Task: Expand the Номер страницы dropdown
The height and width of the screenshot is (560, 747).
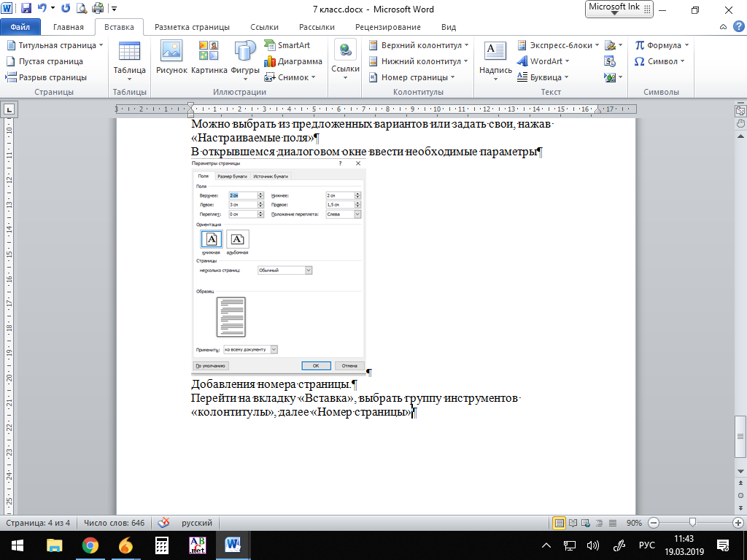Action: (414, 77)
